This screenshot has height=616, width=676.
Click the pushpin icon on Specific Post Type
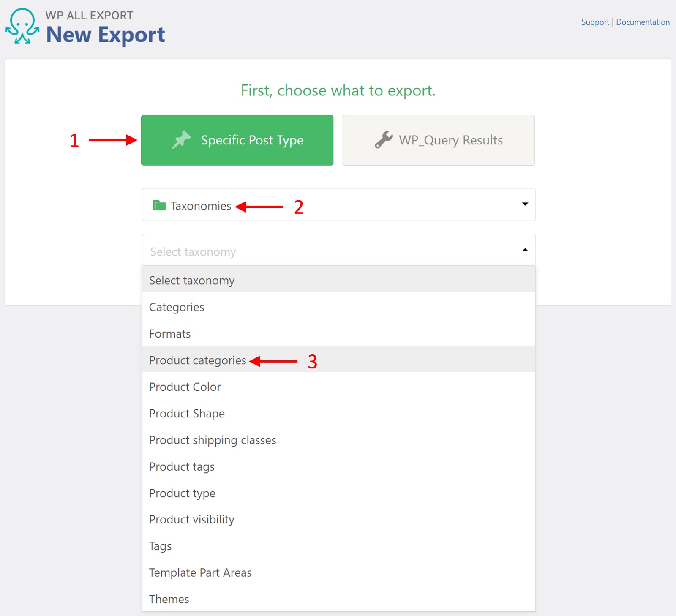point(182,140)
